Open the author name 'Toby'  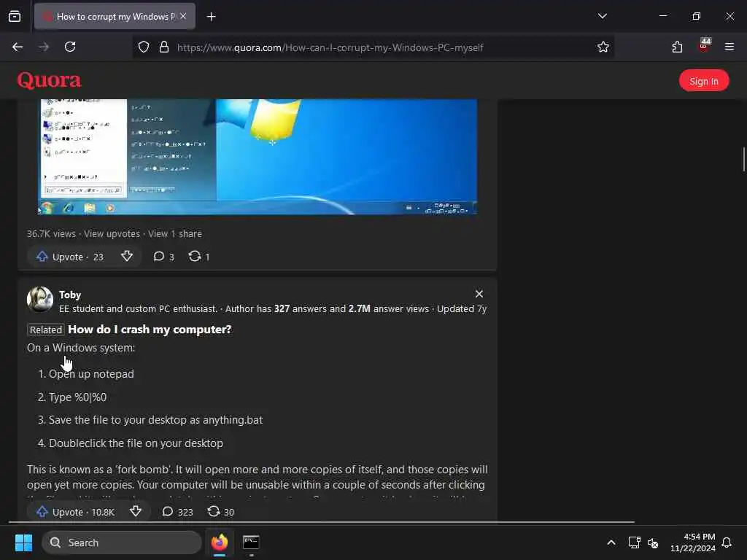pyautogui.click(x=70, y=295)
